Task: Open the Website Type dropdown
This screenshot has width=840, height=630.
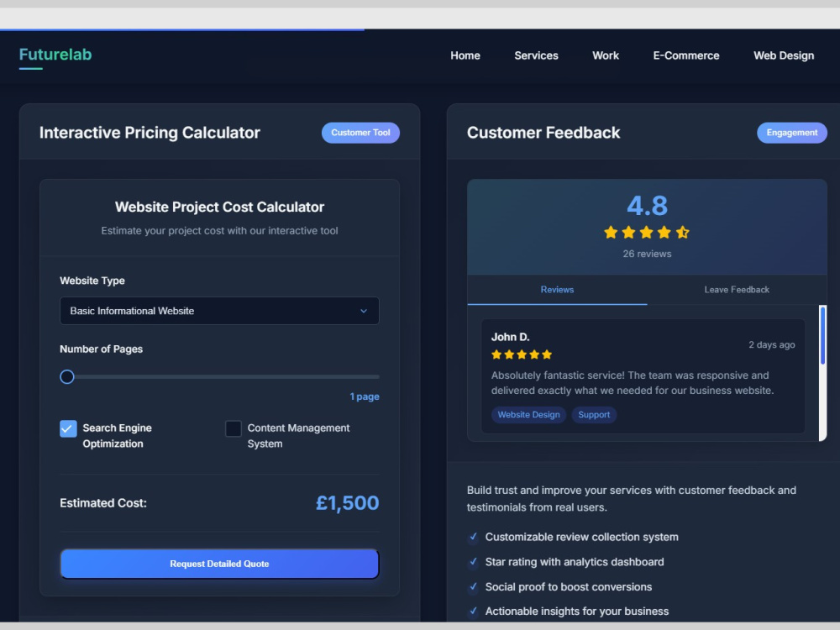Action: pyautogui.click(x=219, y=311)
